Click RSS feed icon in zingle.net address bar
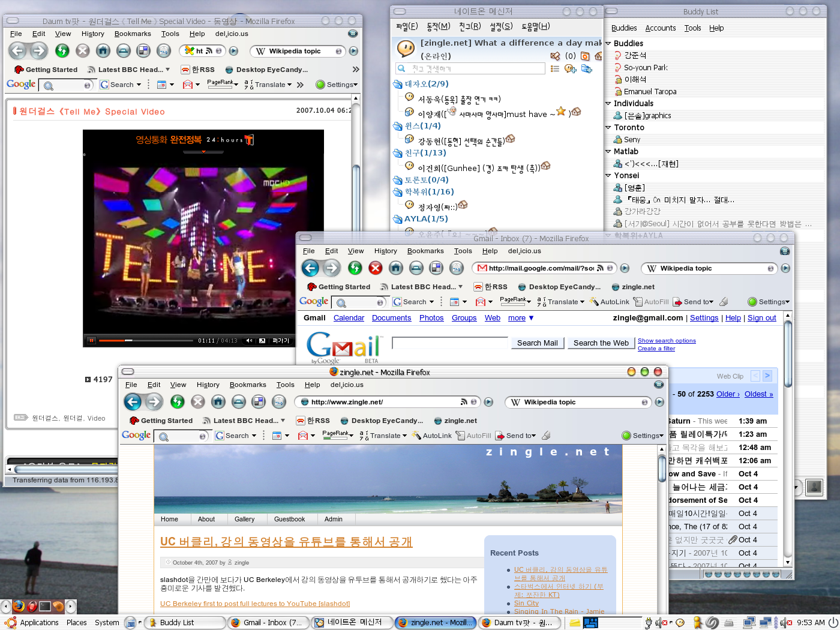The height and width of the screenshot is (630, 840). click(464, 402)
